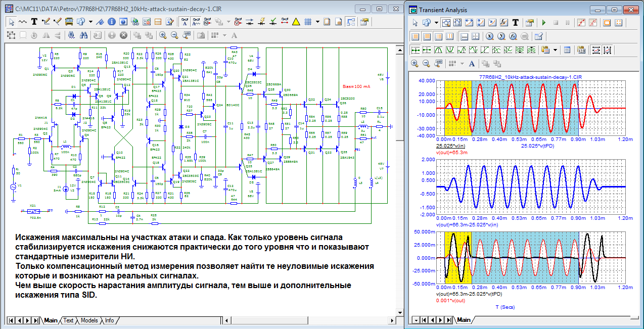Click the green Run analysis button
The image size is (644, 329).
(544, 23)
